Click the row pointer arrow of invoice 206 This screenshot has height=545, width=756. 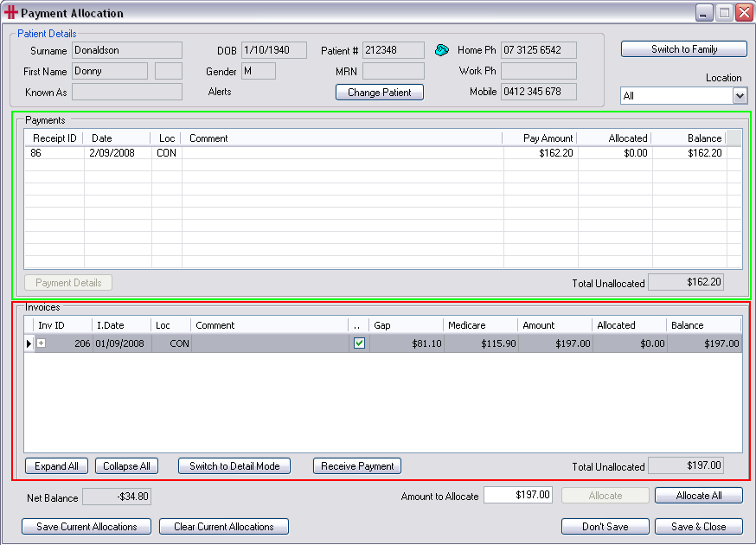pos(29,343)
